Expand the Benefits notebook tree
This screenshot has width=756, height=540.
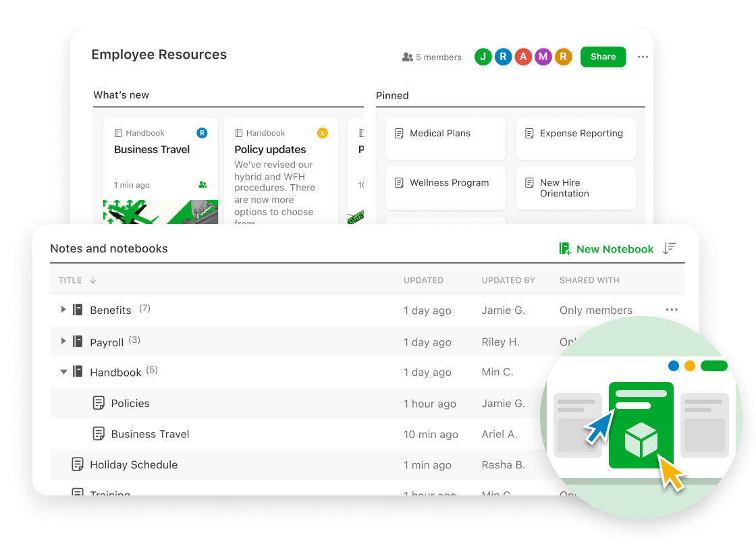click(63, 310)
